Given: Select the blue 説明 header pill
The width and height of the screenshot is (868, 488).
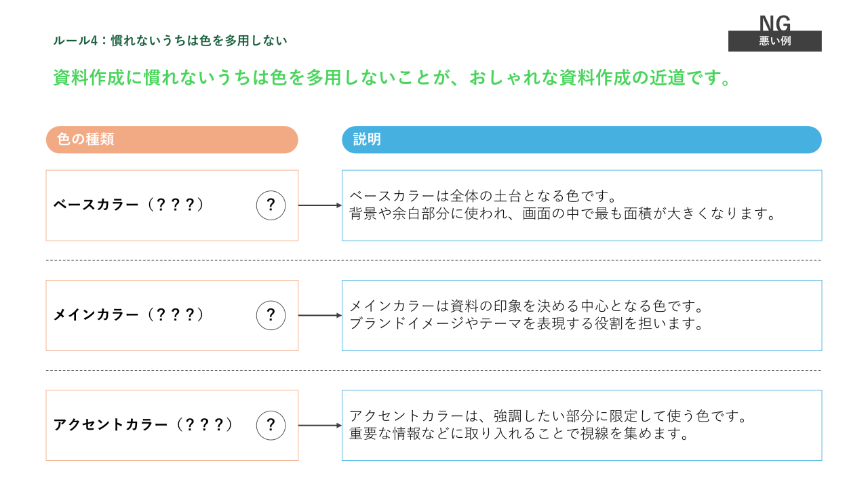Looking at the screenshot, I should [x=581, y=140].
